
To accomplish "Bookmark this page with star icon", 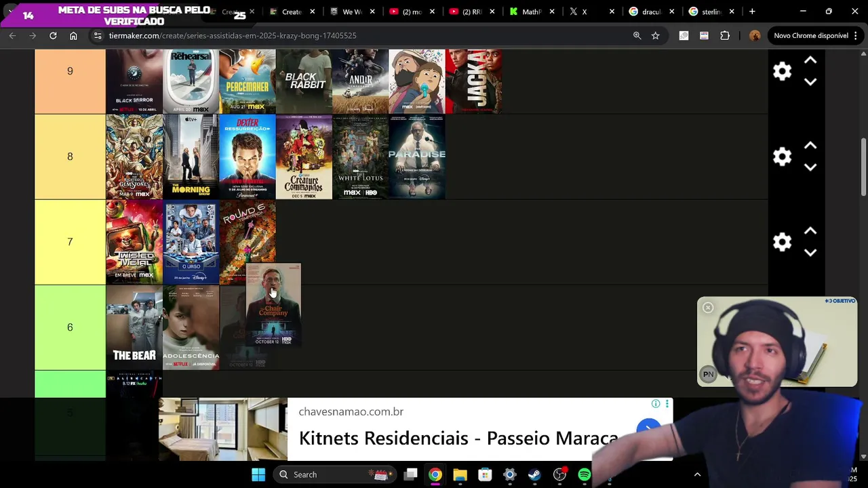I will 655,35.
